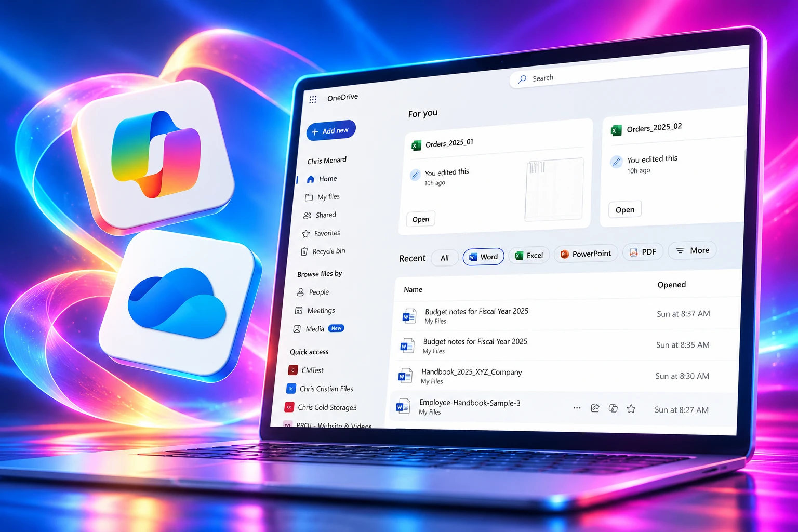The width and height of the screenshot is (798, 532).
Task: Click Orders_2025_02 file name
Action: 654,127
